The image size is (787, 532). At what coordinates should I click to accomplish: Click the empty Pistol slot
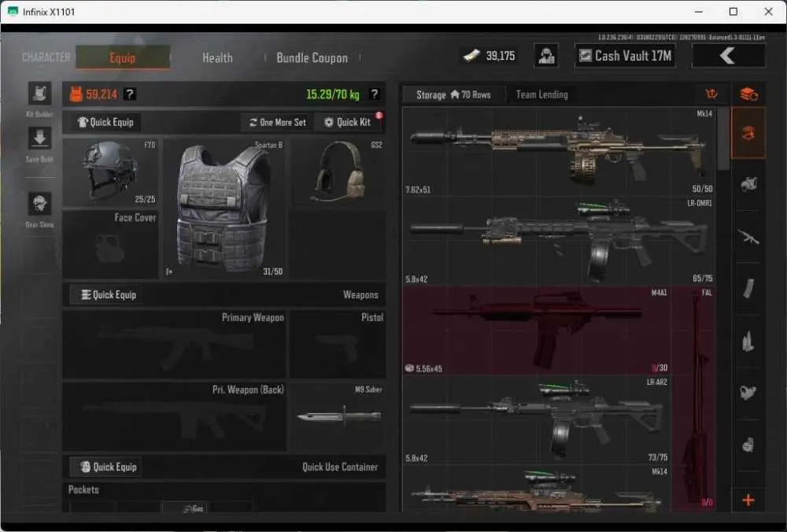(x=338, y=344)
